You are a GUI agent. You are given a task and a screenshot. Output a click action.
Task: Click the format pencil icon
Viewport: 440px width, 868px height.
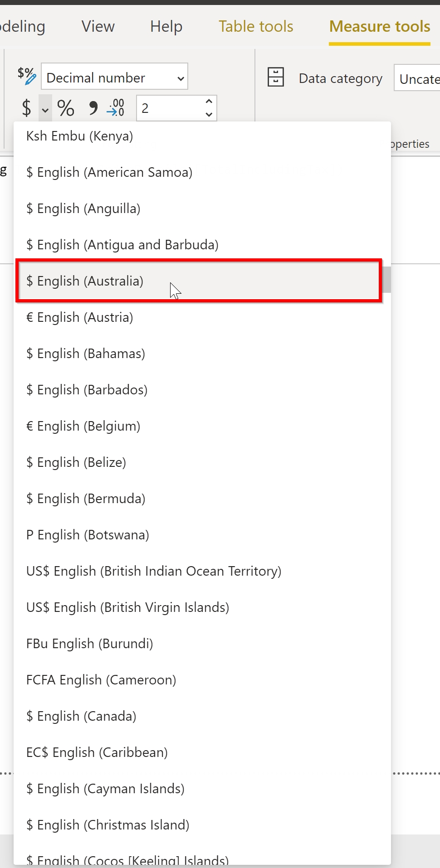(x=27, y=76)
